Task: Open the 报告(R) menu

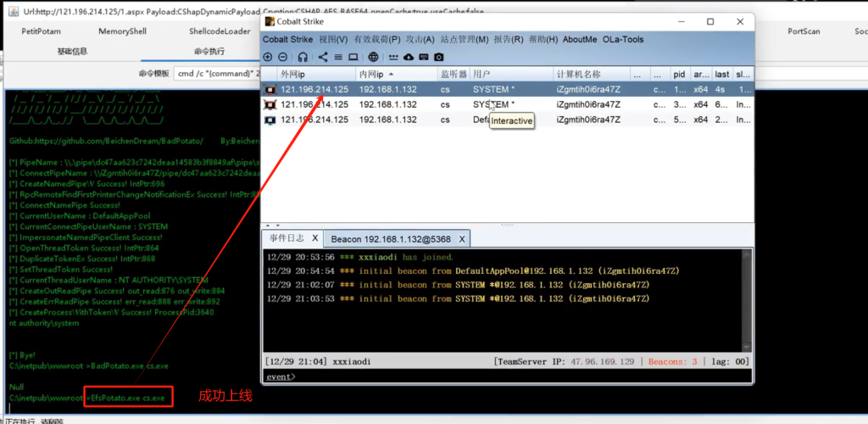Action: click(x=509, y=39)
